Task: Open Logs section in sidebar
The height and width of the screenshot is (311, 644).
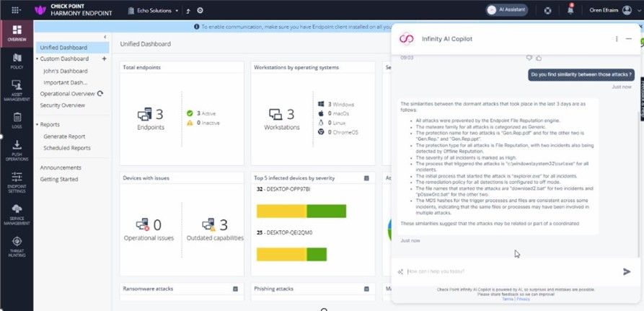Action: tap(17, 121)
